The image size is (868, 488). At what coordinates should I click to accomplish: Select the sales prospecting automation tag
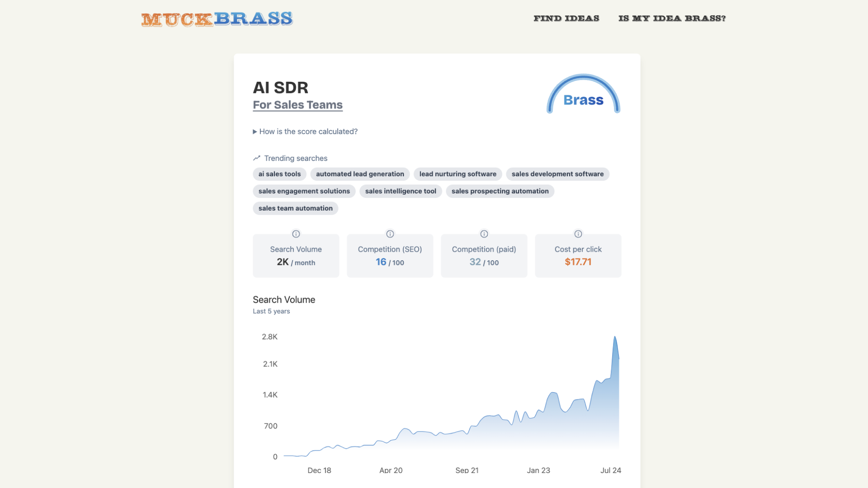[x=500, y=191]
